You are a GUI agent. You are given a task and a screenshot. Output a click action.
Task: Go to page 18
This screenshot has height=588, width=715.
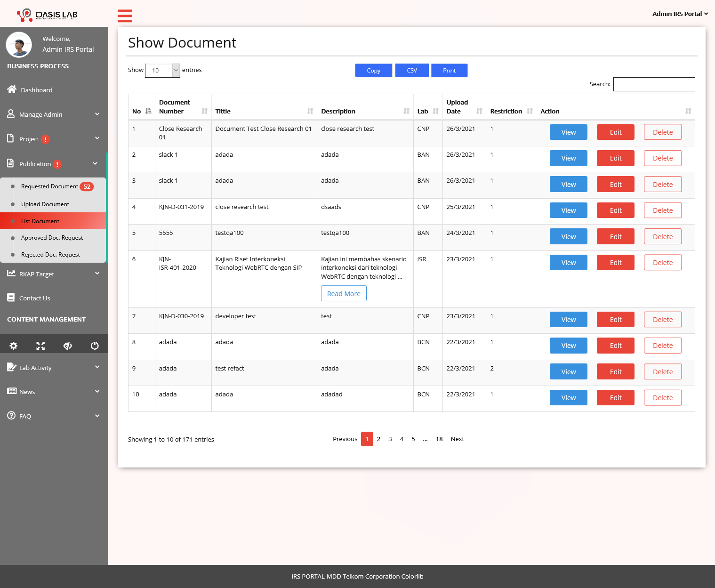point(439,439)
